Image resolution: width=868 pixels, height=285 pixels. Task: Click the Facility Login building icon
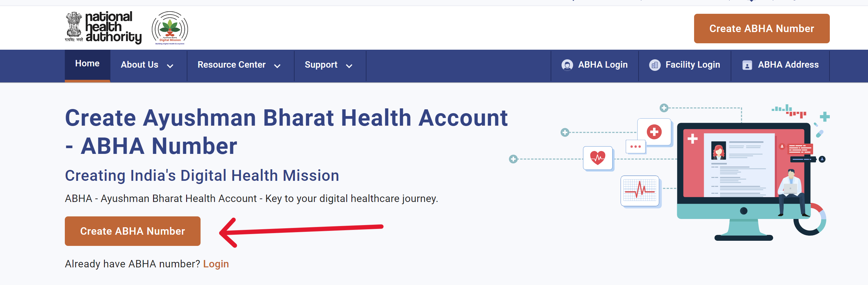pos(654,65)
